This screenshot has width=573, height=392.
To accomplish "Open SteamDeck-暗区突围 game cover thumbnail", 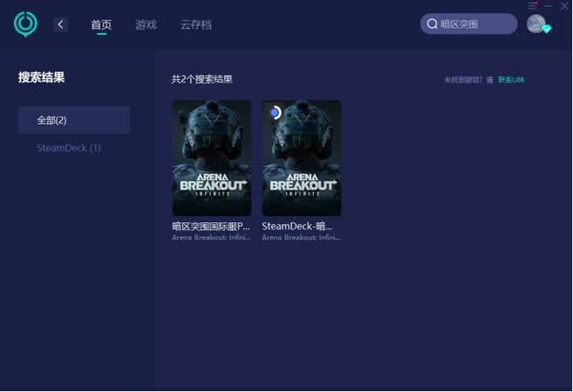I will [x=302, y=158].
